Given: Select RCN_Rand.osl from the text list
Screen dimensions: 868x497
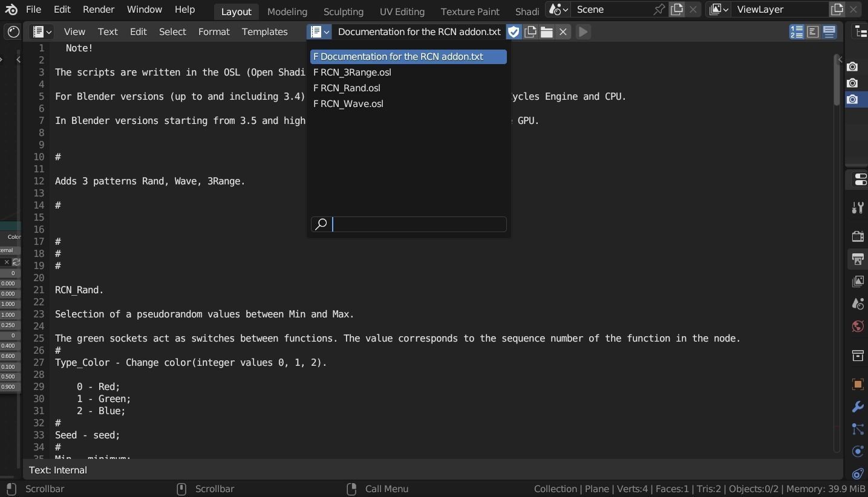Looking at the screenshot, I should pos(408,88).
